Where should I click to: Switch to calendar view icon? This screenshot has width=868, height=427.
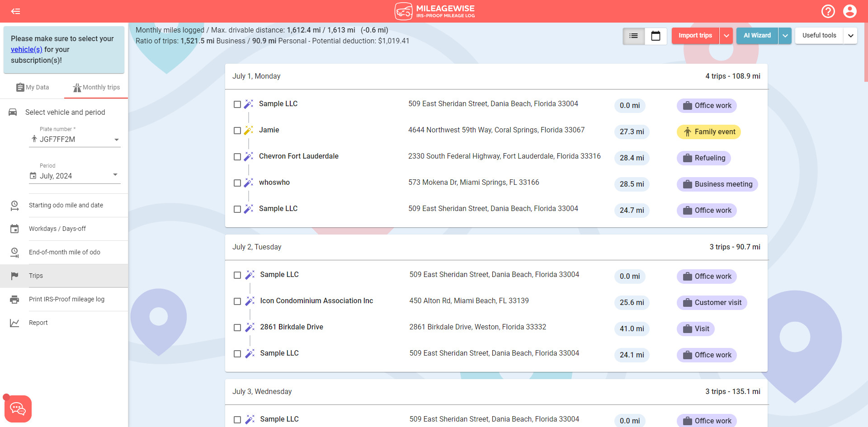coord(656,36)
